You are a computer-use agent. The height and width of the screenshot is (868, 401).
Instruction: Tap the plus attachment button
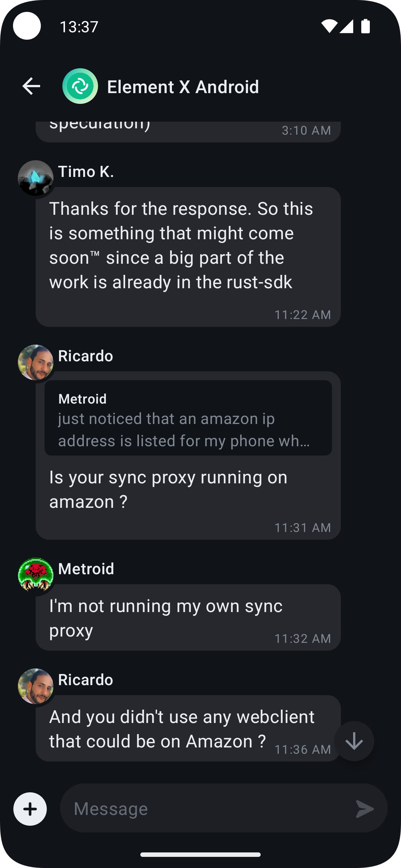click(30, 809)
